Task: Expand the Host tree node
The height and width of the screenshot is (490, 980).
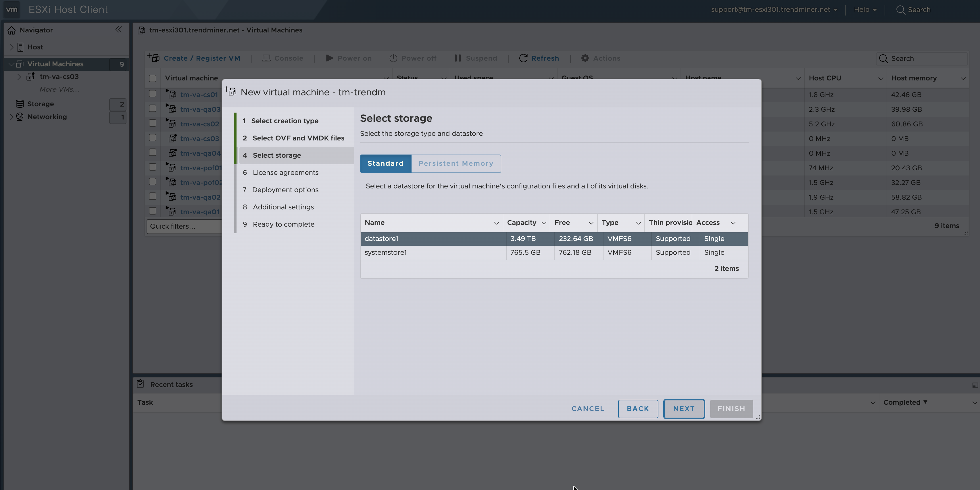Action: (x=11, y=47)
